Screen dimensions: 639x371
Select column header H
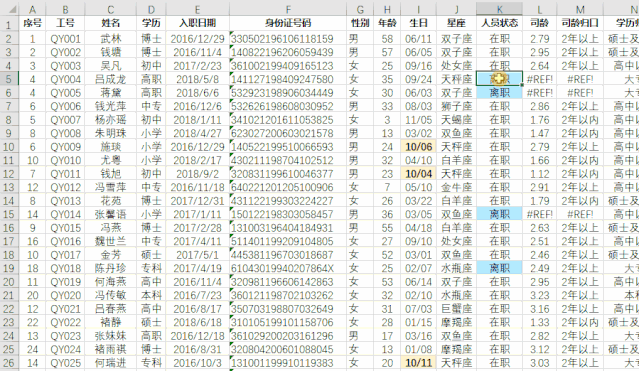(x=387, y=9)
